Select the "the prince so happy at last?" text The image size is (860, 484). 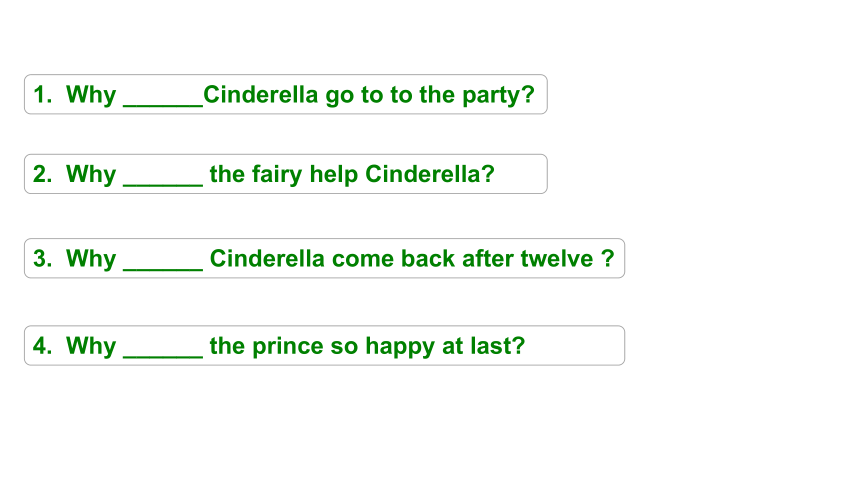click(367, 346)
